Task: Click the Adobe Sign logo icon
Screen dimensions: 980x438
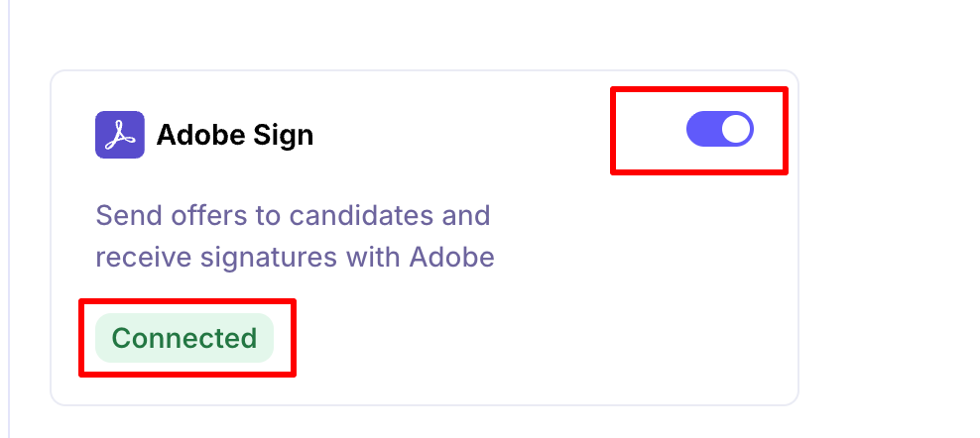Action: point(120,135)
